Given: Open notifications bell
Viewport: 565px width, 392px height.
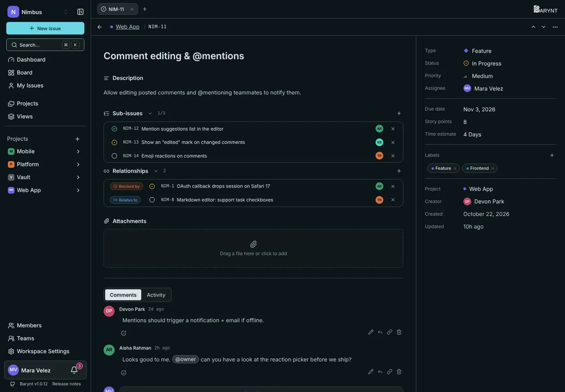Looking at the screenshot, I should pos(74,370).
